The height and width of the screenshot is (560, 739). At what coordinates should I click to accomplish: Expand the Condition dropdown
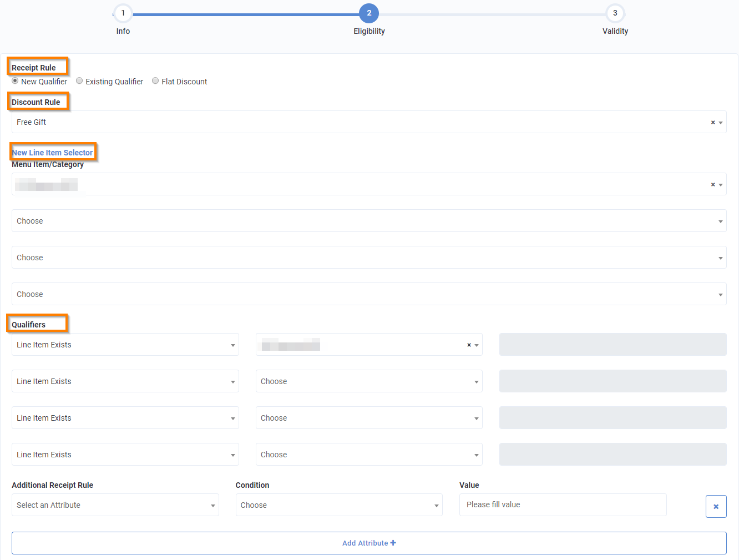pyautogui.click(x=338, y=505)
